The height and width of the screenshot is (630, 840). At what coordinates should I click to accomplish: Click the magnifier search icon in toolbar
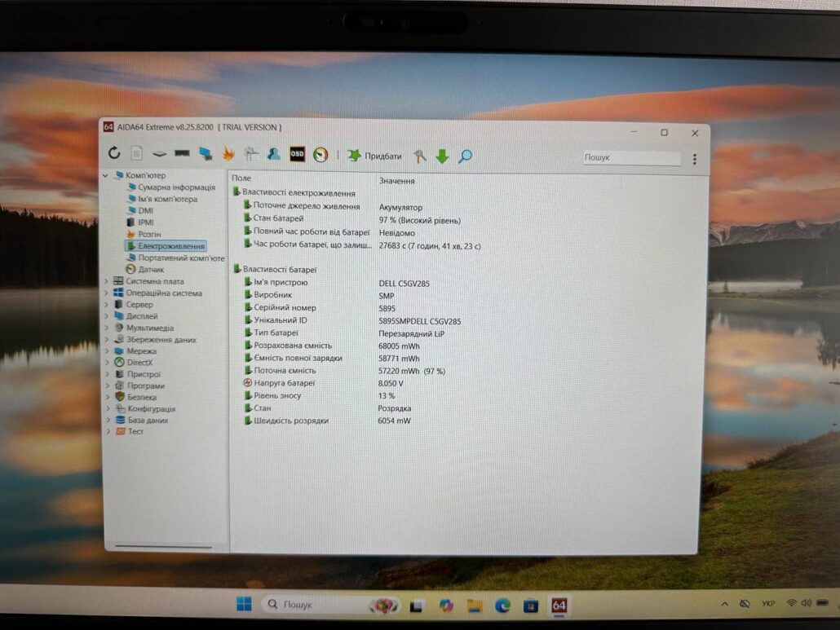[x=465, y=156]
